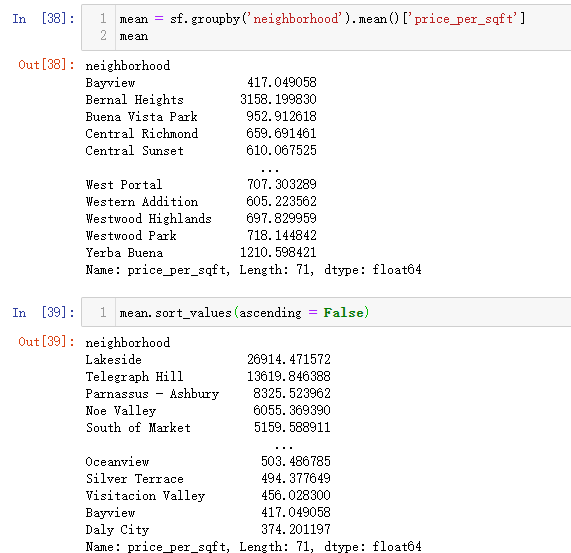The height and width of the screenshot is (553, 571).
Task: Click value 6055.369390
Action: tap(292, 410)
